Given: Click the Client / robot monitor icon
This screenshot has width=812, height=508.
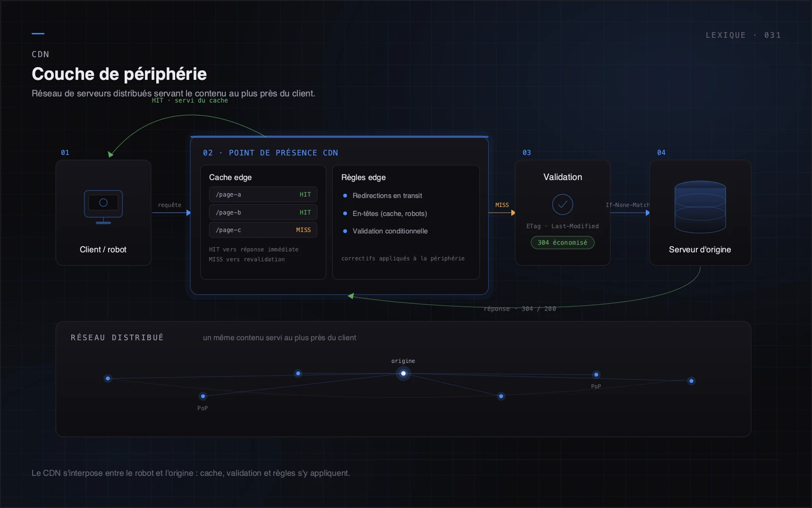Looking at the screenshot, I should [x=103, y=207].
